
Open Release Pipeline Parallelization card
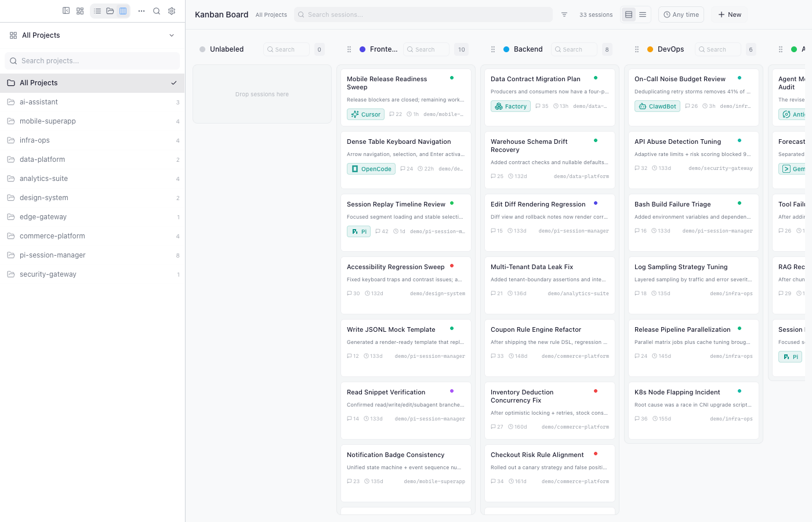coord(694,347)
